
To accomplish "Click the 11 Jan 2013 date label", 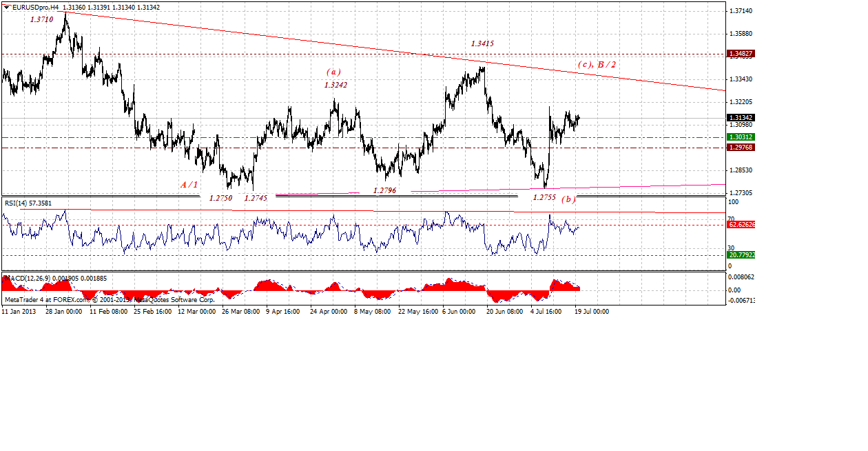I will [17, 311].
